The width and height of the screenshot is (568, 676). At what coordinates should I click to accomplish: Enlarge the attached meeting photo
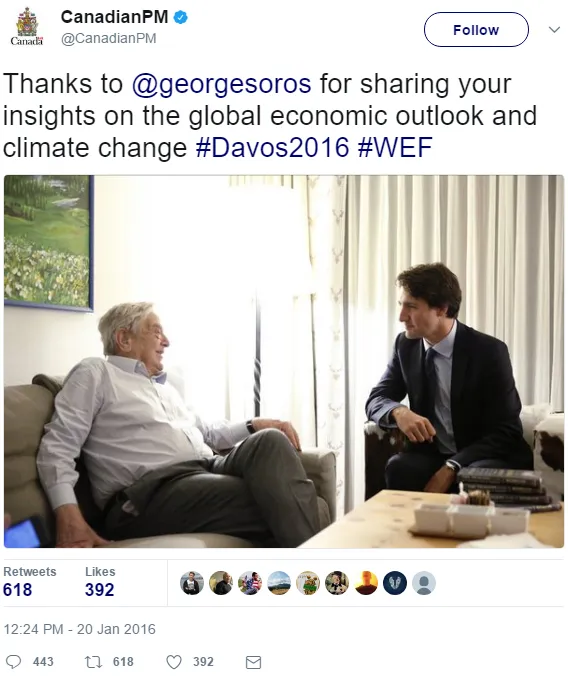pyautogui.click(x=284, y=361)
